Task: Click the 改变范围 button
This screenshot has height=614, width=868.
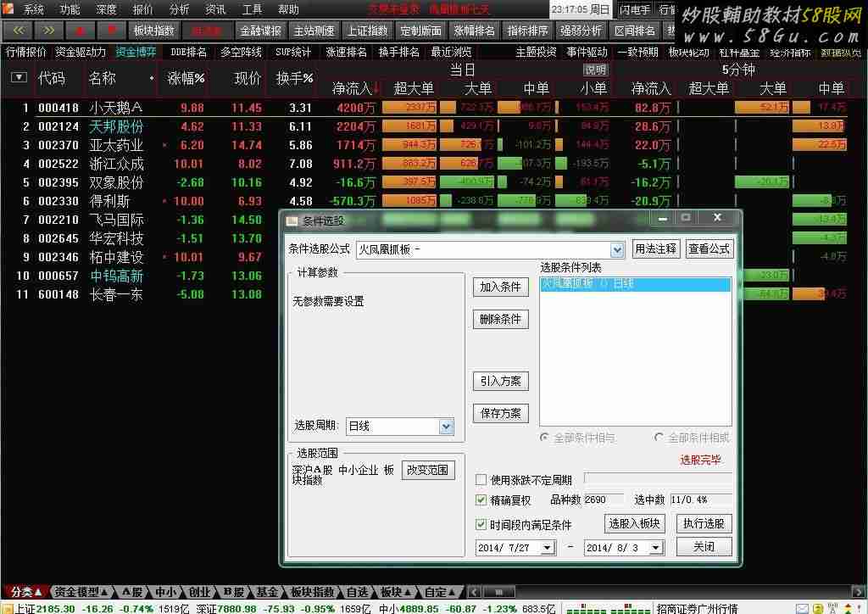Action: point(428,470)
